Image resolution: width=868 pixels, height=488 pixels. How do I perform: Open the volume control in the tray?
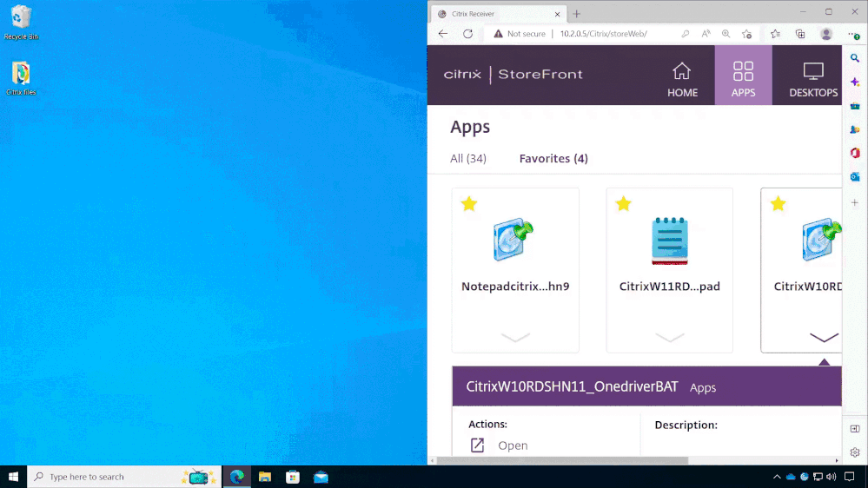(831, 477)
